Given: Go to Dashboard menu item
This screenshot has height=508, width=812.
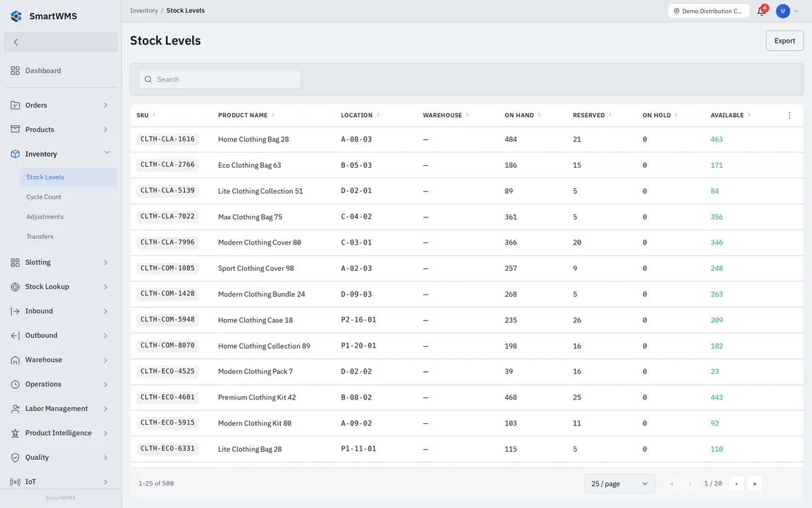Looking at the screenshot, I should (60, 70).
